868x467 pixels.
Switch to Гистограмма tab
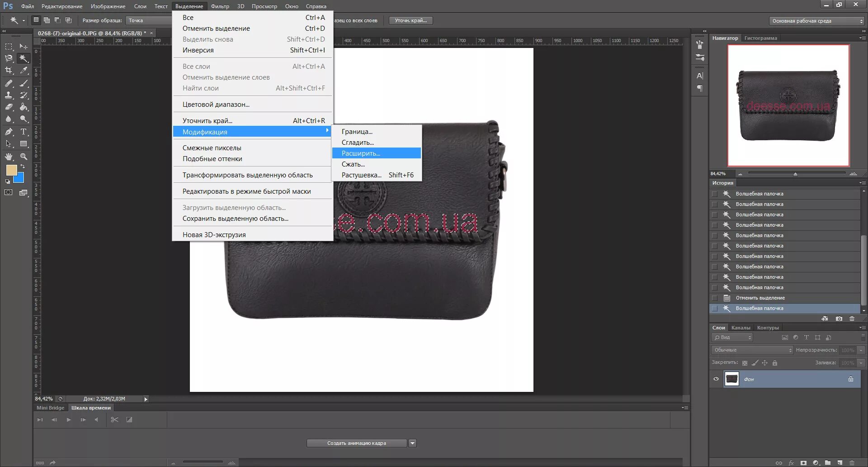760,38
